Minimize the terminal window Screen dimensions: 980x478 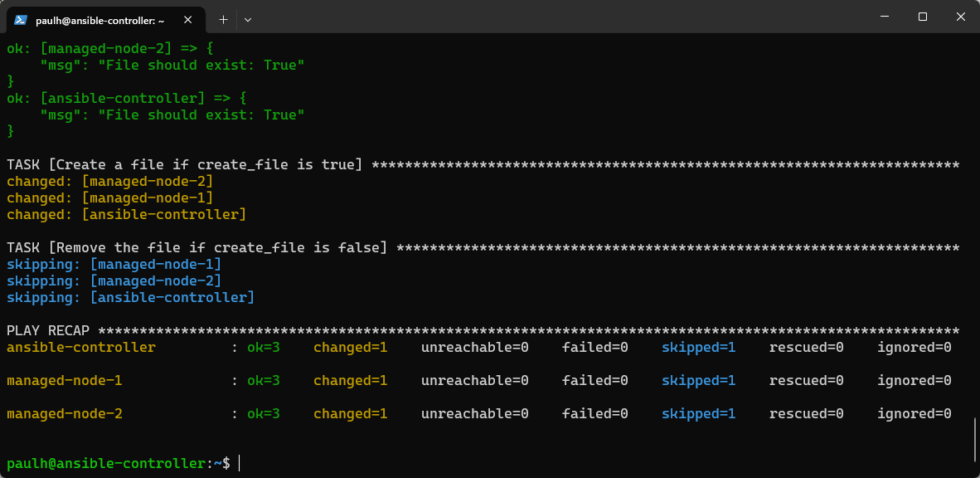pyautogui.click(x=885, y=17)
